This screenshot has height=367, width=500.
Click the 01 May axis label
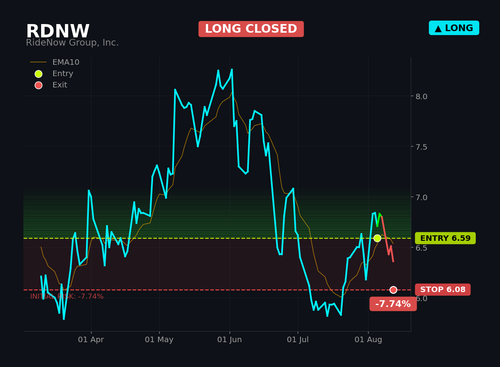pyautogui.click(x=159, y=340)
